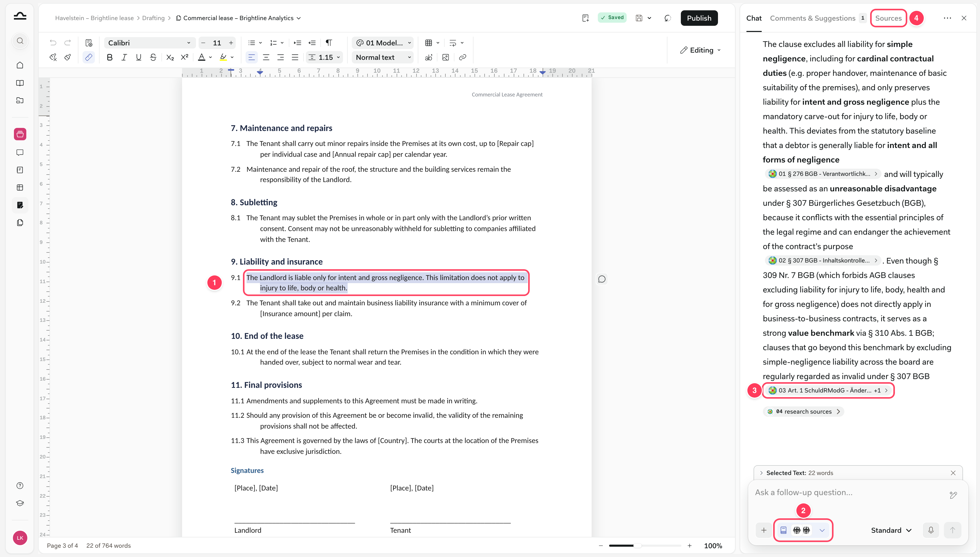Screen dimensions: 980x557
Task: Open the Calibri font dropdown
Action: 150,43
